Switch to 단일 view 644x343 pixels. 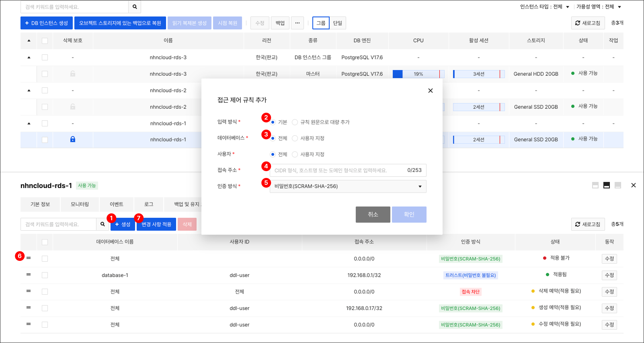pyautogui.click(x=338, y=23)
